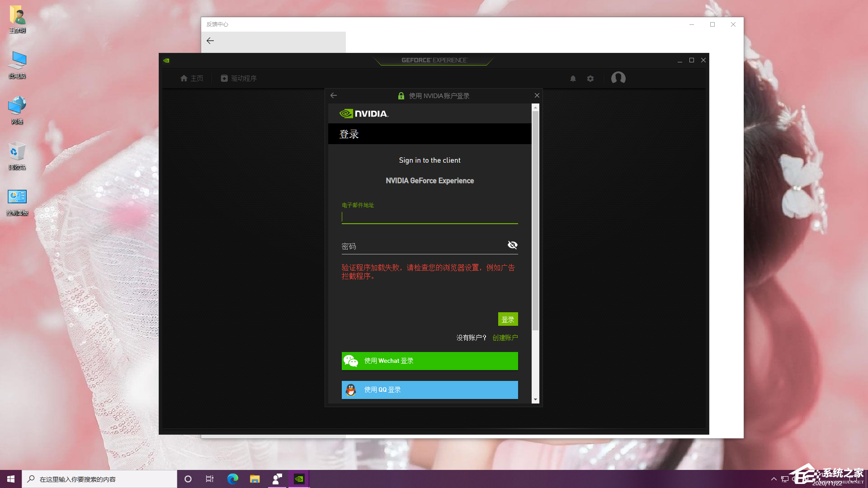Go back in the Feedback Hub window

pyautogui.click(x=210, y=41)
